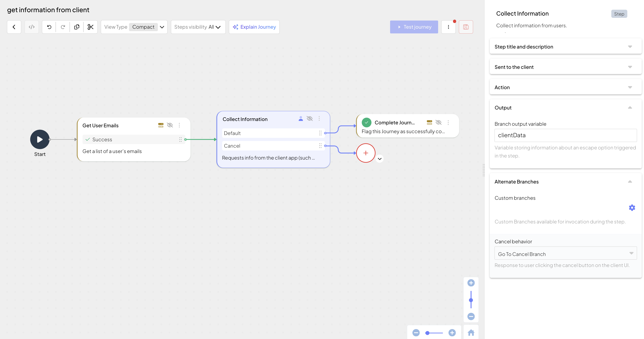Screen dimensions: 644x339
Task: Click the Test journey button
Action: coord(414,27)
